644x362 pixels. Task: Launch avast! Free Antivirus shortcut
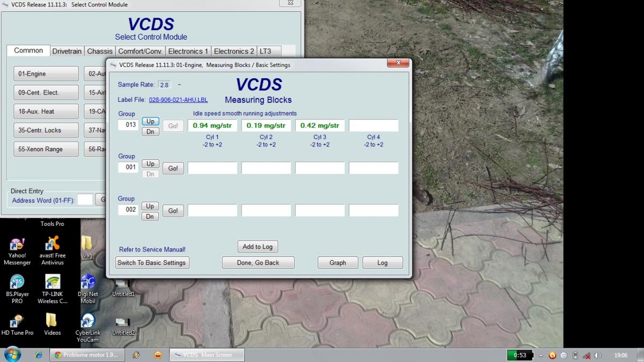pyautogui.click(x=52, y=245)
